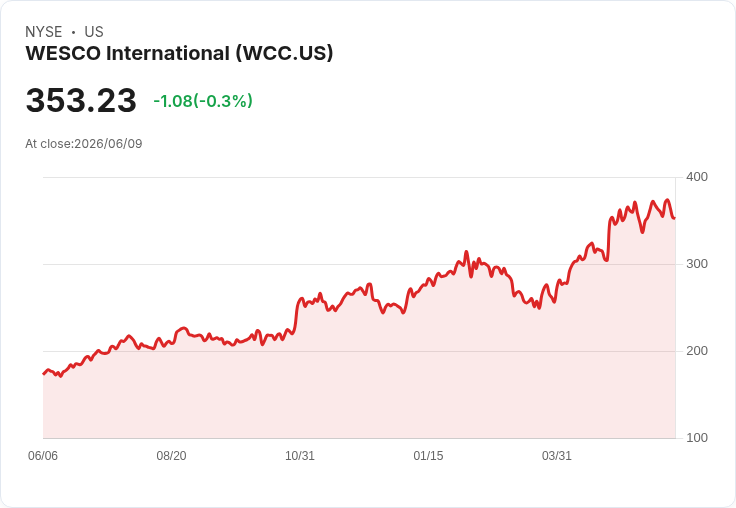
Task: Select the NYSE exchange label
Action: 44,32
